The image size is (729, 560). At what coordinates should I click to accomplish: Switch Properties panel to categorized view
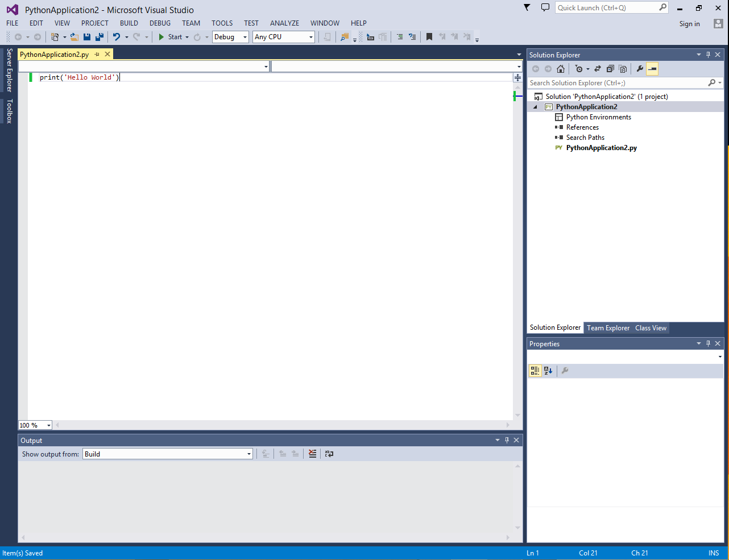tap(535, 371)
